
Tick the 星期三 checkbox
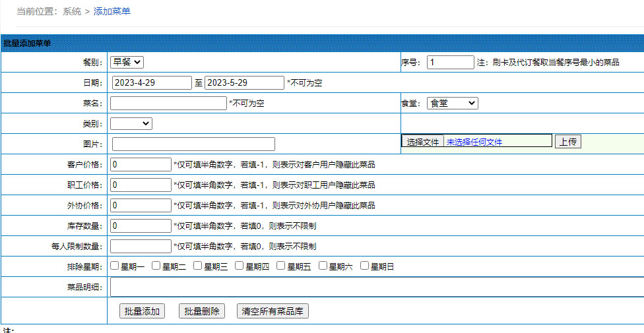click(198, 266)
